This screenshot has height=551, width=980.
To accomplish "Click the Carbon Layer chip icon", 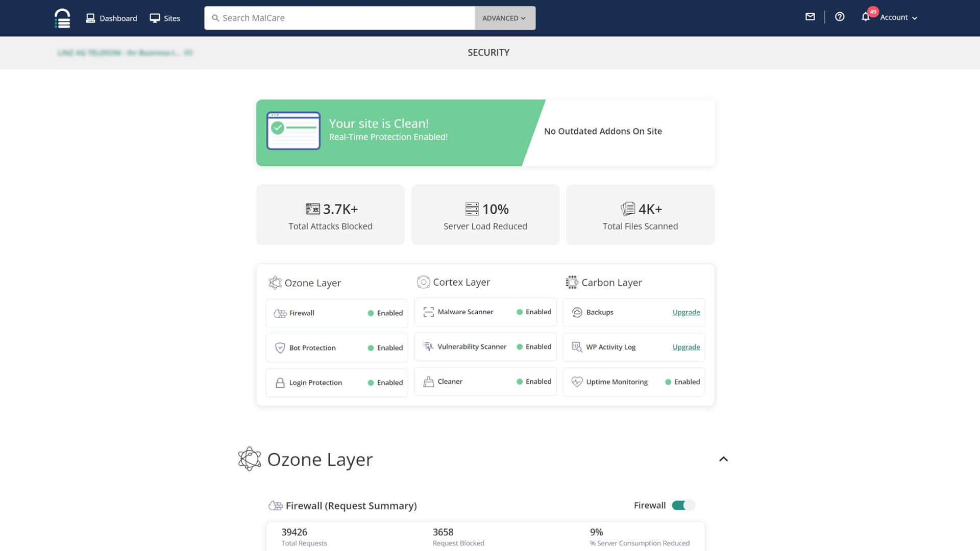I will tap(572, 282).
